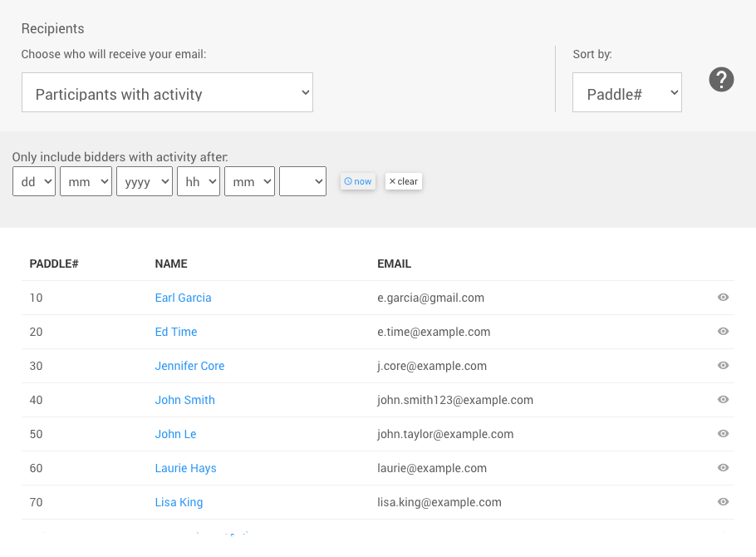This screenshot has width=756, height=557.
Task: Click the eye icon beside lisa.king@example.com
Action: click(x=723, y=502)
